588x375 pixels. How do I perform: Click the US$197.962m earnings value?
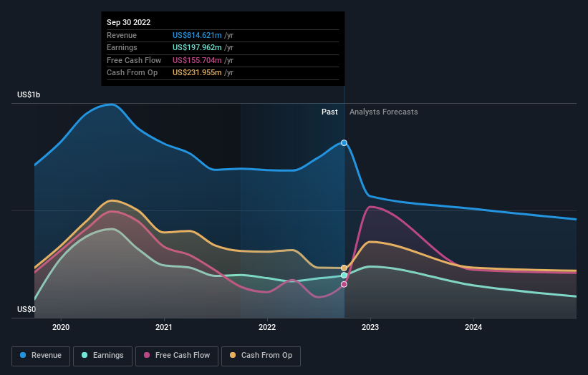(x=197, y=47)
